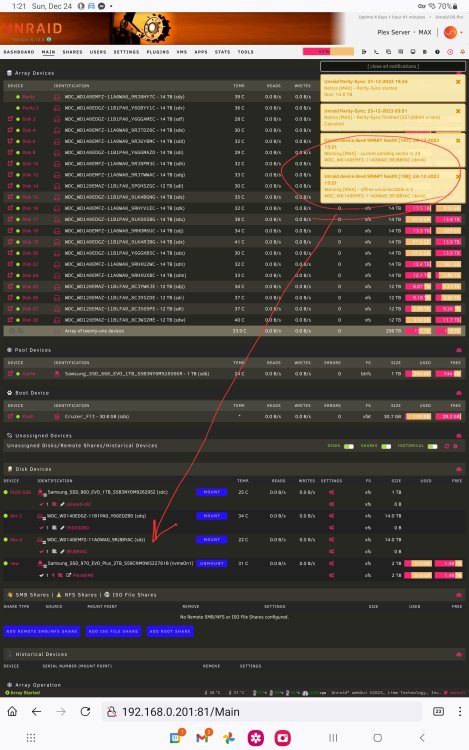Browse the Flash device via its folder-link icon

pos(10,417)
